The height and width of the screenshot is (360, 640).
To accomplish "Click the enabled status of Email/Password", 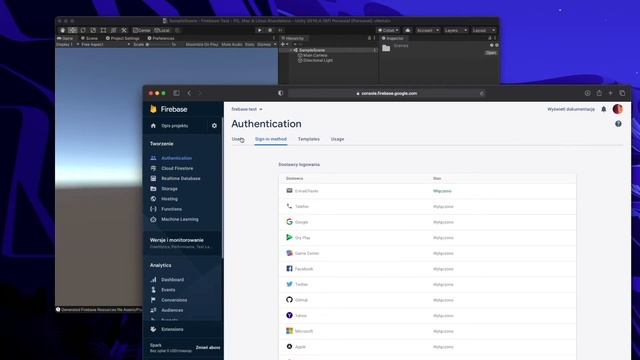I will click(442, 191).
